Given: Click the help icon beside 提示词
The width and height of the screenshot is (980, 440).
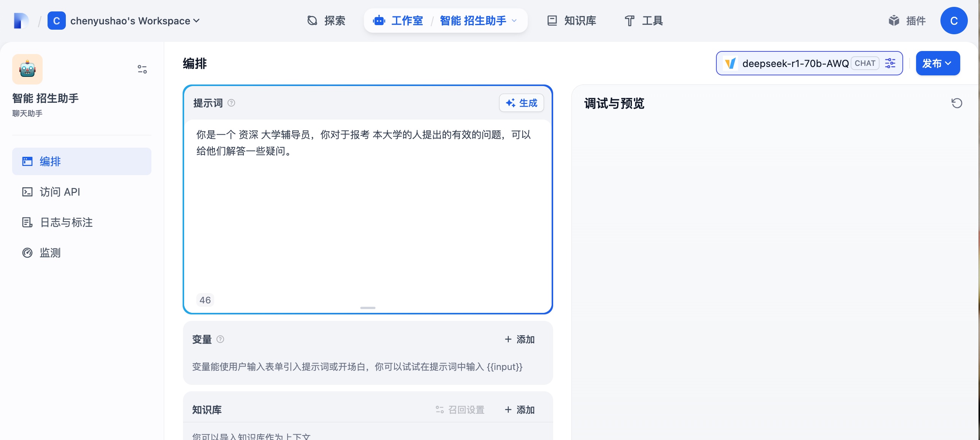Looking at the screenshot, I should tap(231, 103).
